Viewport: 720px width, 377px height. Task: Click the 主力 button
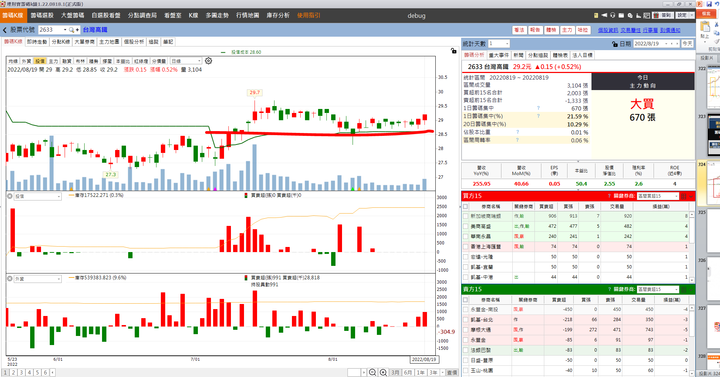[x=567, y=30]
